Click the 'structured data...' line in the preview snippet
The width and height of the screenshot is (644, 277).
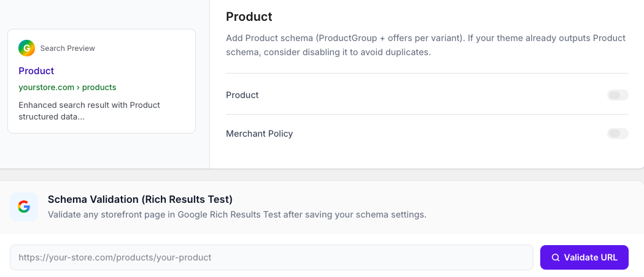pyautogui.click(x=52, y=117)
